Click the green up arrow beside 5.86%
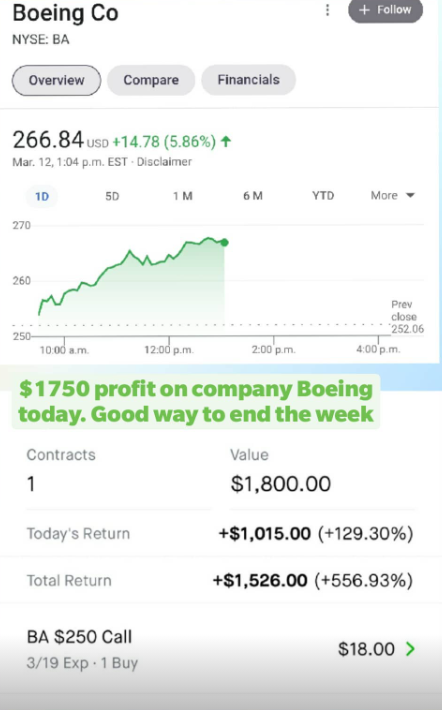Screen dimensions: 442x710 (x=226, y=142)
